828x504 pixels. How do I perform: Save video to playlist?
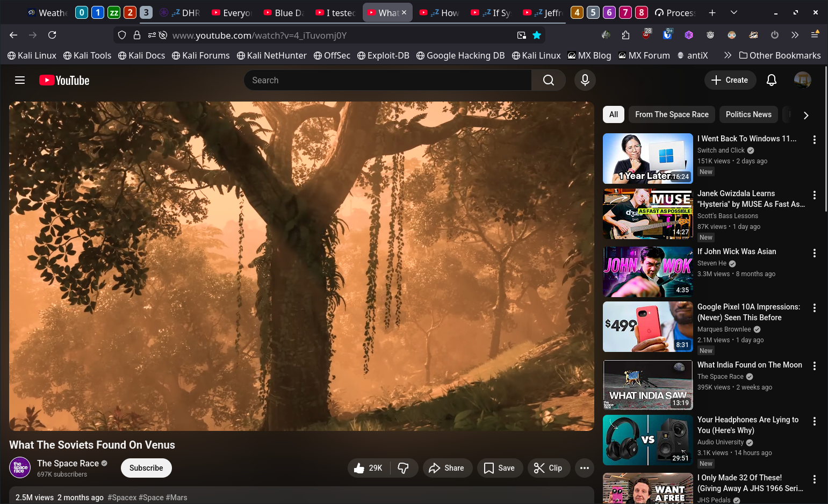[499, 468]
